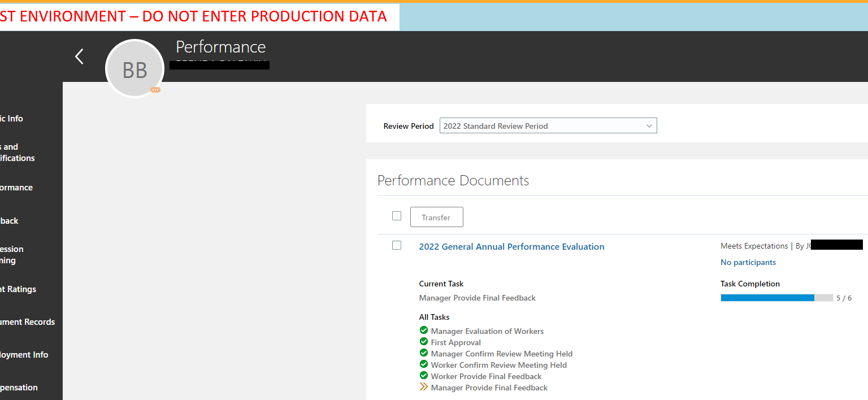Open the Review Period dropdown
The image size is (868, 400).
coord(548,125)
